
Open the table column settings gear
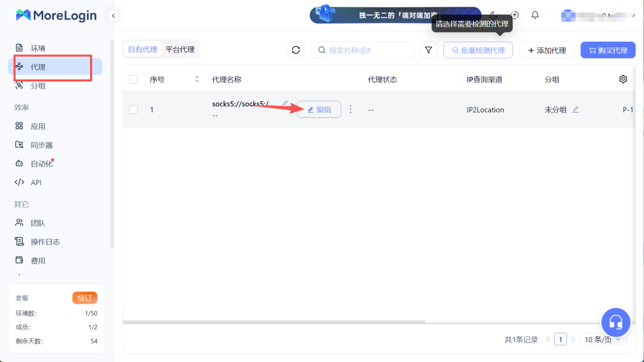623,79
